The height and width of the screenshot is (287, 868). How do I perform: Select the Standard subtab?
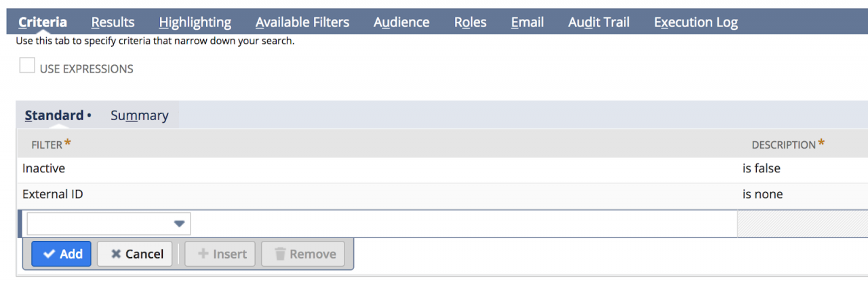54,115
